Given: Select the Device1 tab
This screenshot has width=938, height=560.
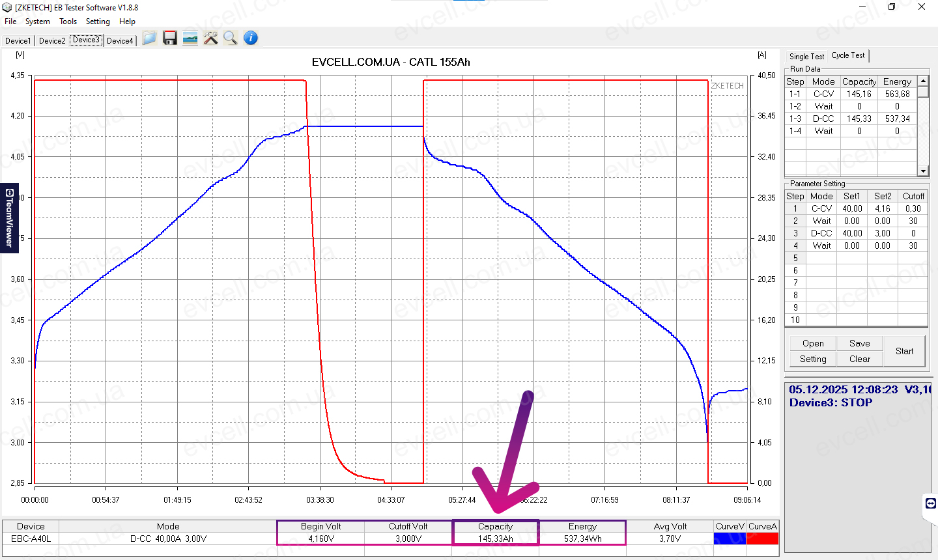Looking at the screenshot, I should tap(18, 40).
